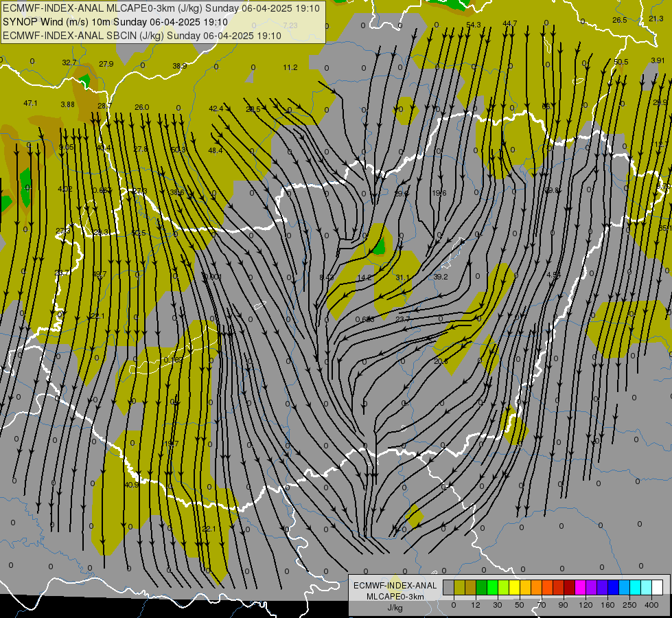
Task: Click the map value 39.2
Action: click(440, 277)
